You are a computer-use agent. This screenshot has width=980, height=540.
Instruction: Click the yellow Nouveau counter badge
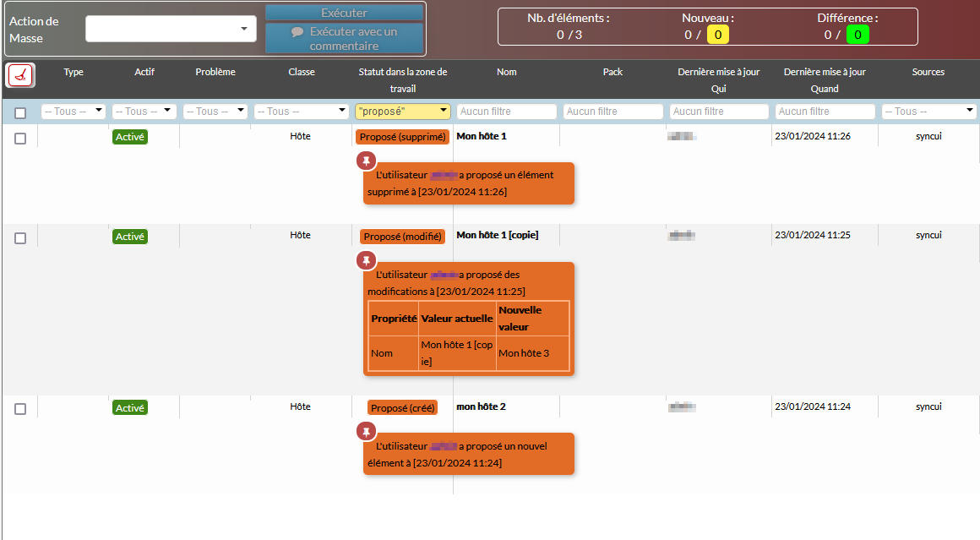[x=718, y=35]
